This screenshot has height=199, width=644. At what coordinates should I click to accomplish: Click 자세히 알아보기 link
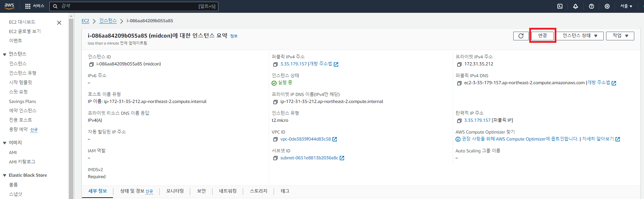pos(598,139)
